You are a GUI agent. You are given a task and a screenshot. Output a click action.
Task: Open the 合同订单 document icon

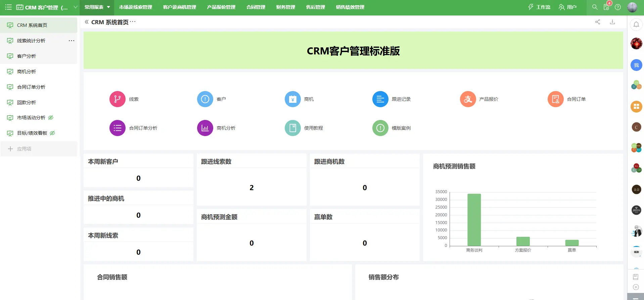(556, 99)
